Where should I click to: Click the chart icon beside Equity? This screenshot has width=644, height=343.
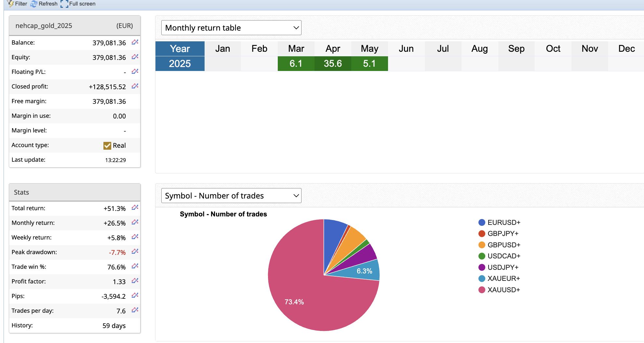[x=135, y=57]
